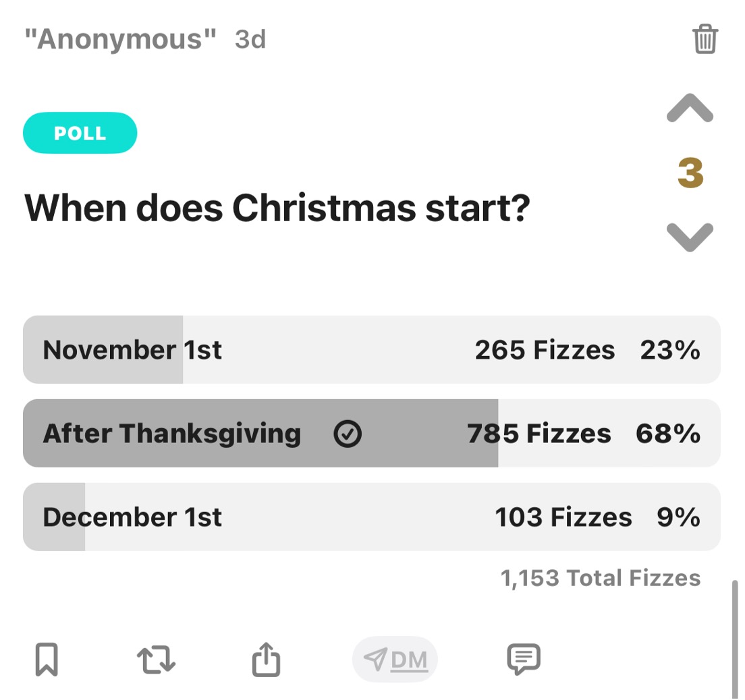Click the vote score number 3

click(690, 173)
